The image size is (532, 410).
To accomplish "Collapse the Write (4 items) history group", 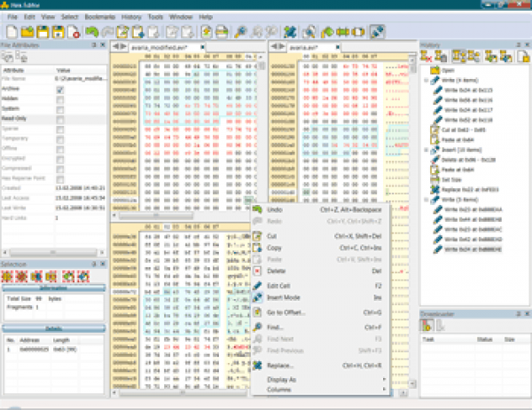I will [427, 81].
